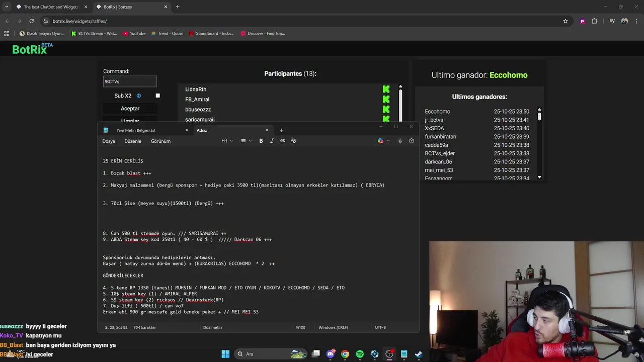Click the Kick icon next to FB_Amiral
Viewport: 644px width, 362px height.
[x=386, y=99]
